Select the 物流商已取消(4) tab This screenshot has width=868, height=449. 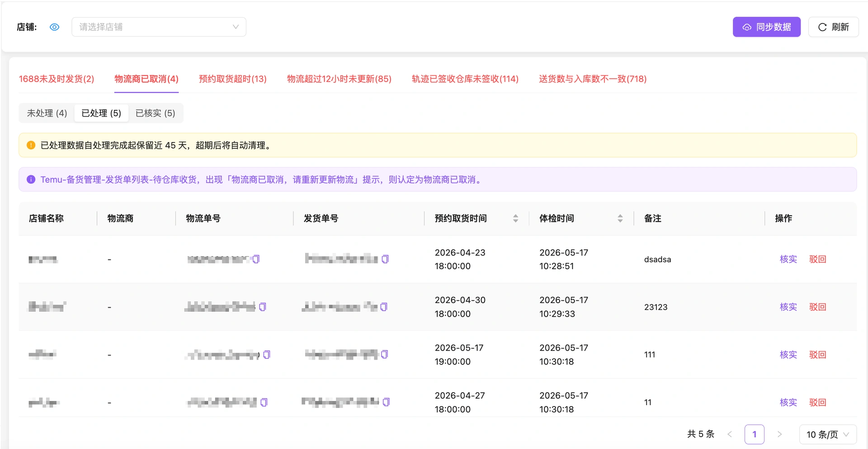[146, 79]
